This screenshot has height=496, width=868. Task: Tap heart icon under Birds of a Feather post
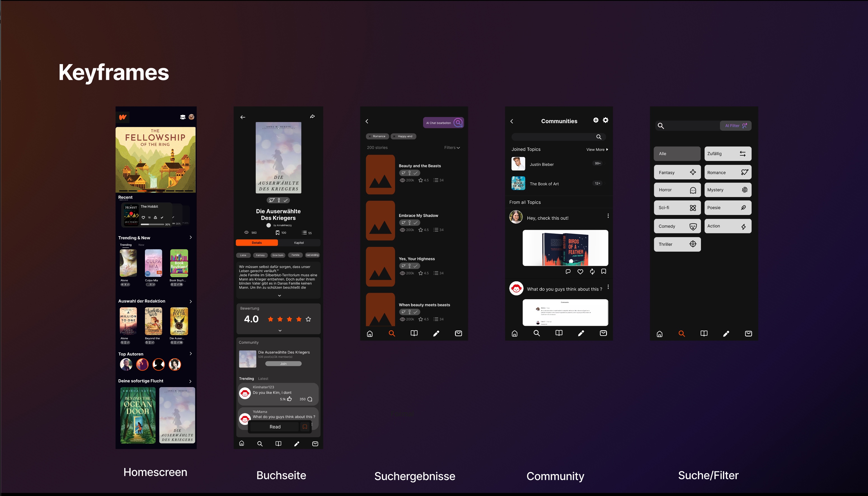pos(580,272)
